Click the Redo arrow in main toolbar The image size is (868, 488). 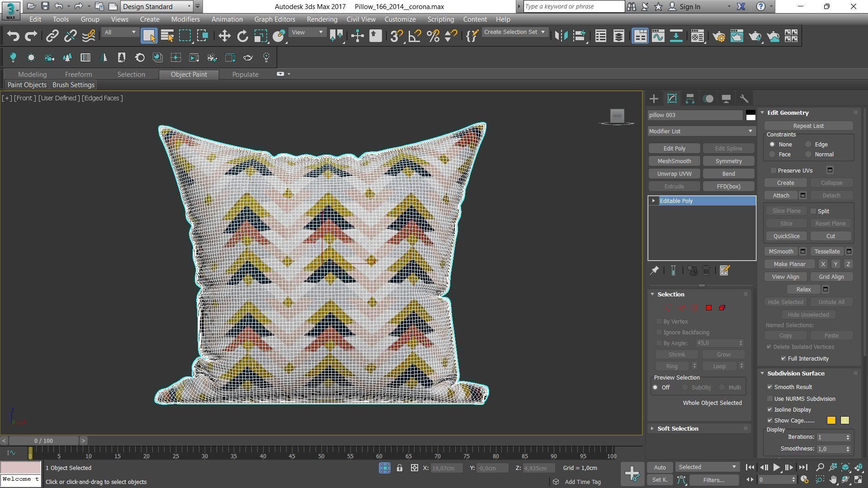[31, 36]
